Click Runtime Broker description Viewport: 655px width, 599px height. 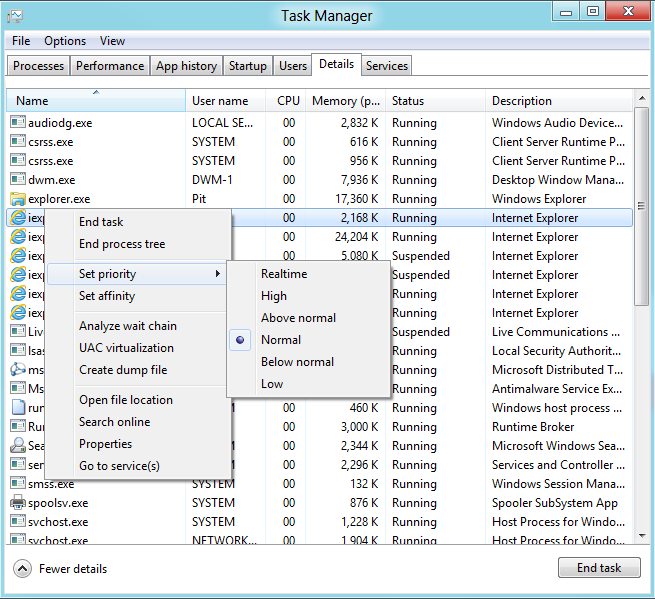coord(533,427)
